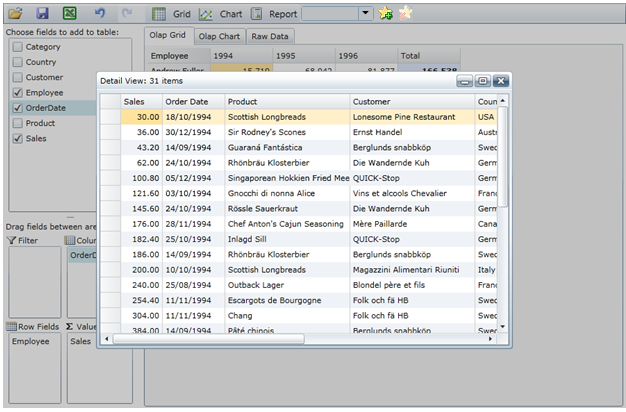Click the Undo arrow icon
626x412 pixels.
tap(98, 14)
